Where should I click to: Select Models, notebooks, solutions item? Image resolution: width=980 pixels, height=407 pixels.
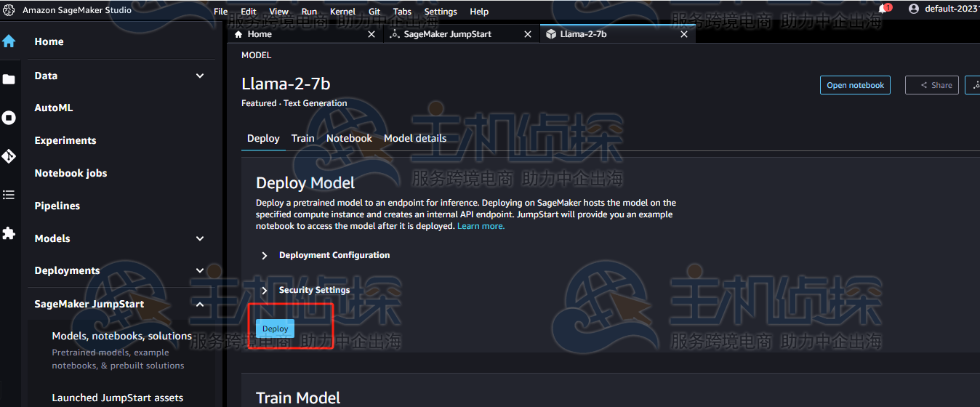[x=121, y=336]
